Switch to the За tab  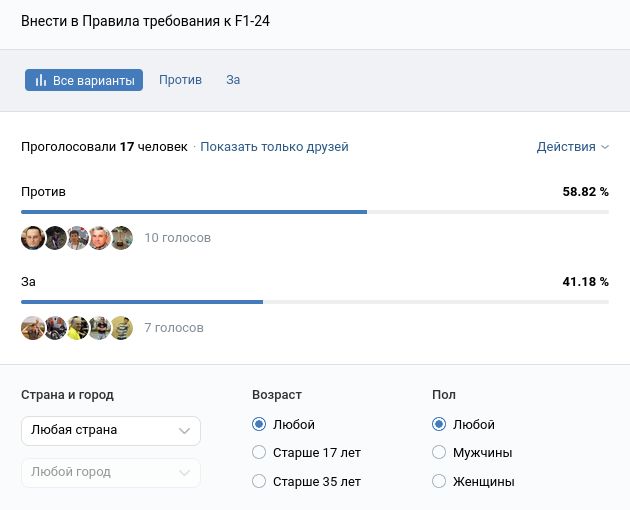(233, 80)
